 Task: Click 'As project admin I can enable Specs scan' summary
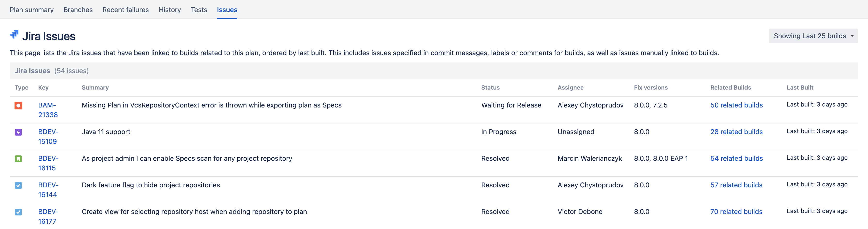187,158
